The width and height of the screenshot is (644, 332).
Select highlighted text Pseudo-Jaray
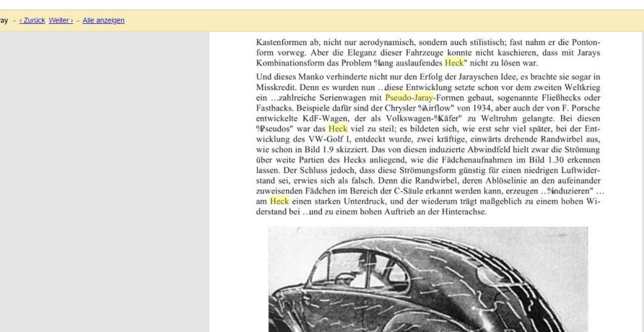point(409,98)
